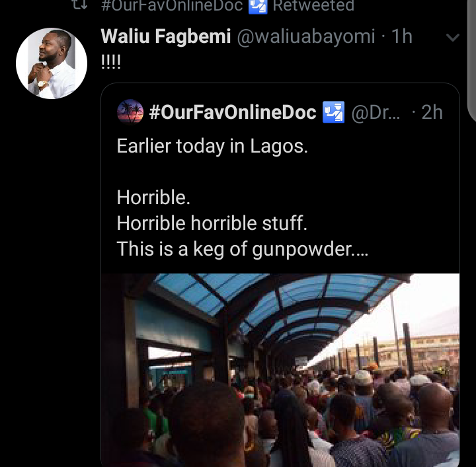This screenshot has width=476, height=467.
Task: Open Waliu Fagbemi's profile picture
Action: click(x=52, y=64)
